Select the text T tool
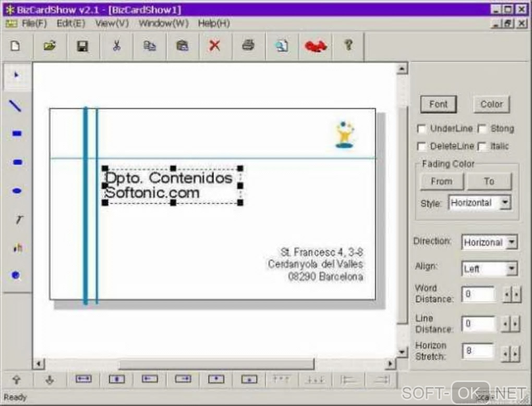The image size is (532, 406). [18, 219]
